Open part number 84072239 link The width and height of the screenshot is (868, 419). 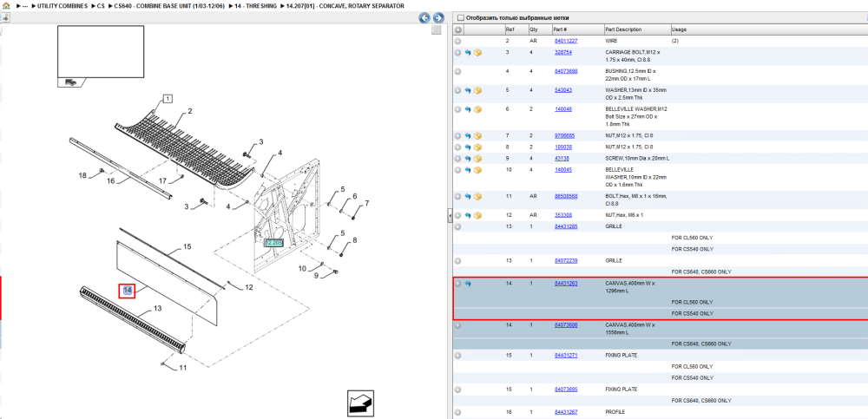[x=566, y=260]
